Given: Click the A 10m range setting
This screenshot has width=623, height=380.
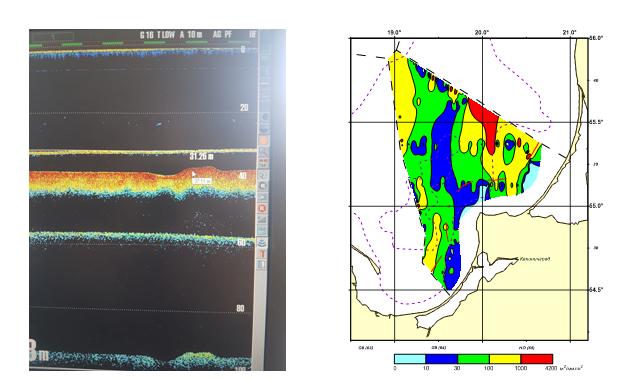Looking at the screenshot, I should [191, 35].
